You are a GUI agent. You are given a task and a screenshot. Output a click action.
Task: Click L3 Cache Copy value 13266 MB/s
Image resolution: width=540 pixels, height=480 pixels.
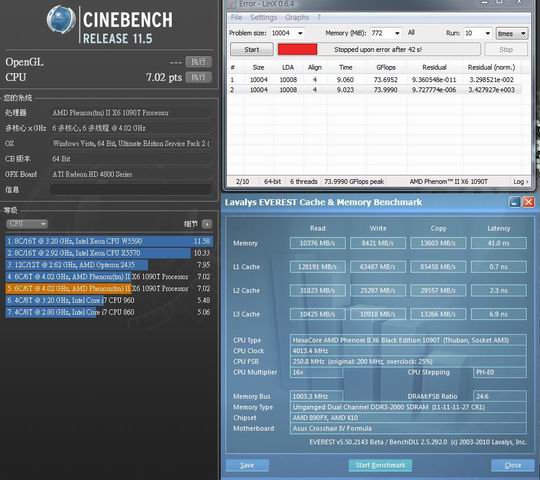[438, 314]
